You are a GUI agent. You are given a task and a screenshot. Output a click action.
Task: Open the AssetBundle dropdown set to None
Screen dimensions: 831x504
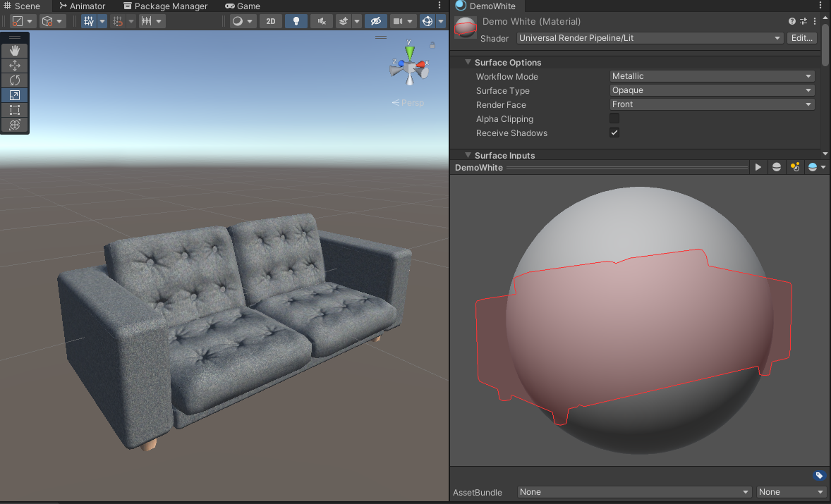coord(633,492)
